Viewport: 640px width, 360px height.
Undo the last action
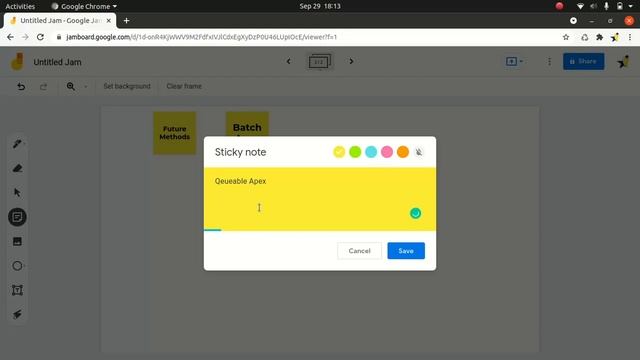[x=21, y=87]
